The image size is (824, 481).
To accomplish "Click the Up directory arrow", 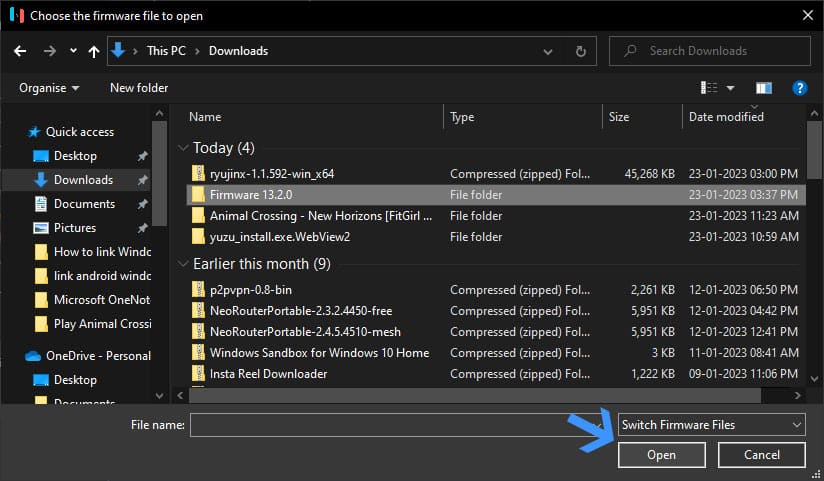I will pyautogui.click(x=93, y=51).
